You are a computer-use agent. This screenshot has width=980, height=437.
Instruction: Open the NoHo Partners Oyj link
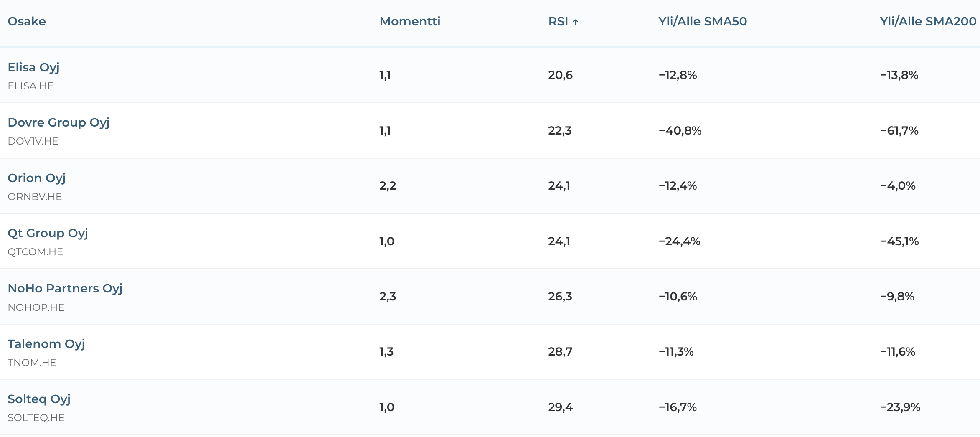click(65, 288)
